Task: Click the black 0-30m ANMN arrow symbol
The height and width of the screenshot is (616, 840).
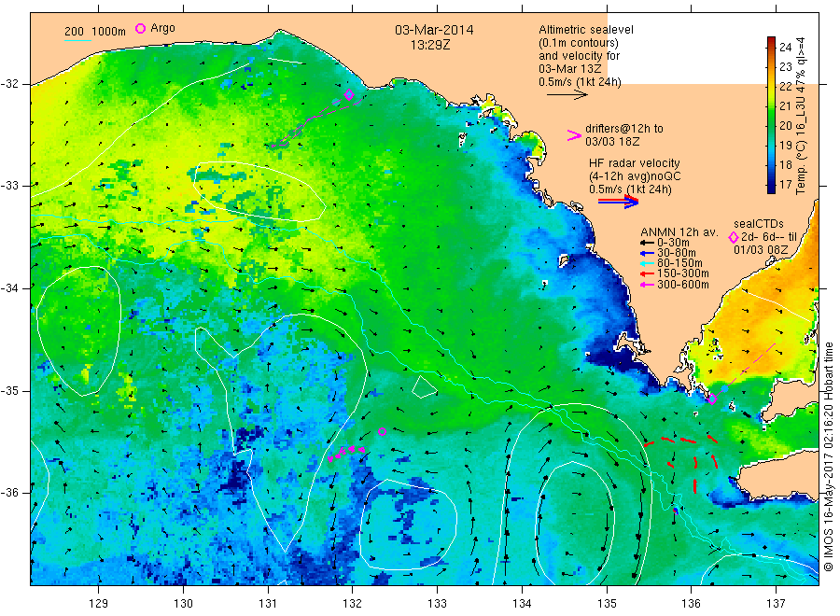Action: click(647, 243)
